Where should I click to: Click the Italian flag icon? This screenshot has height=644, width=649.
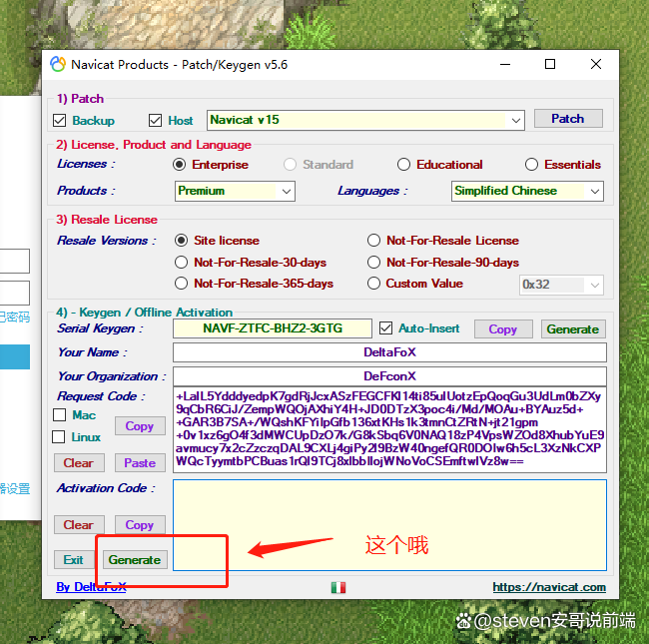[338, 587]
